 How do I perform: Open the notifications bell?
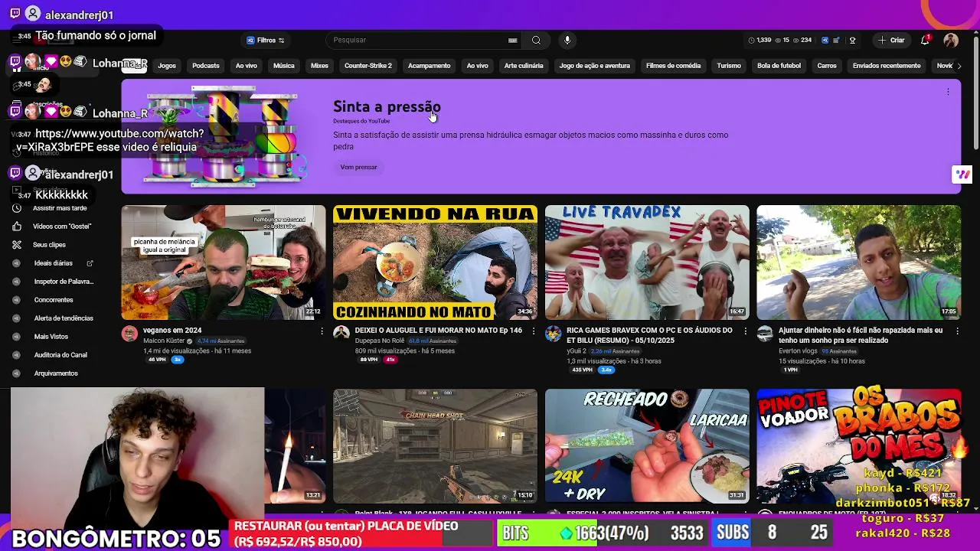pyautogui.click(x=925, y=41)
